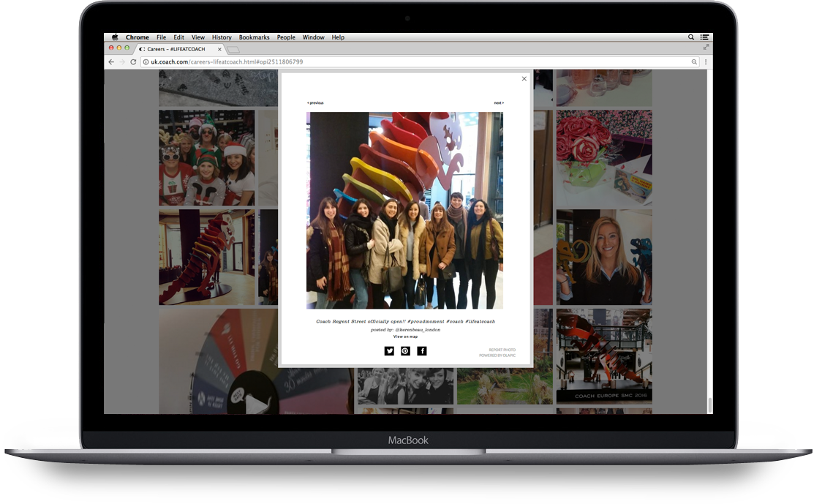Open a new browser tab

point(233,50)
